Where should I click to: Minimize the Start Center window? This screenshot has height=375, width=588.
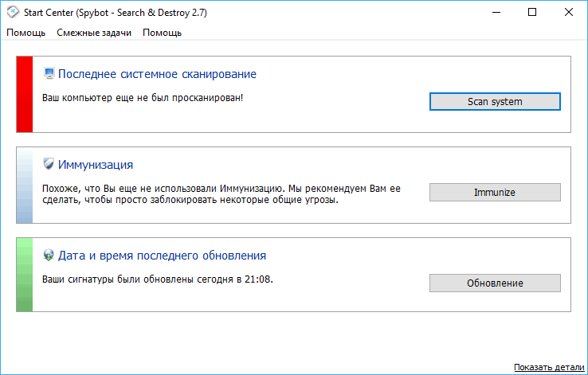pyautogui.click(x=496, y=13)
